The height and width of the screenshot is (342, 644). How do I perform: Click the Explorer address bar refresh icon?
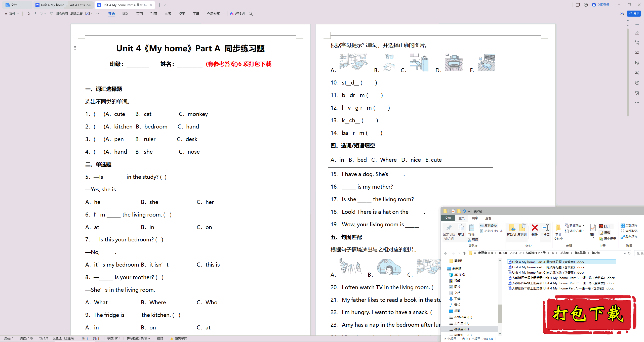[x=629, y=253]
